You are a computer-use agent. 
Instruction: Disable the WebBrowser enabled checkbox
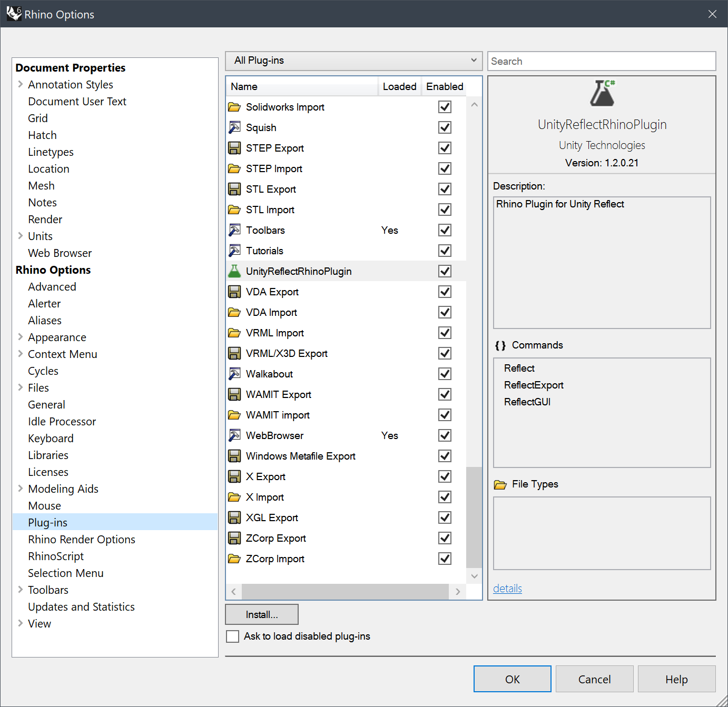pyautogui.click(x=445, y=435)
